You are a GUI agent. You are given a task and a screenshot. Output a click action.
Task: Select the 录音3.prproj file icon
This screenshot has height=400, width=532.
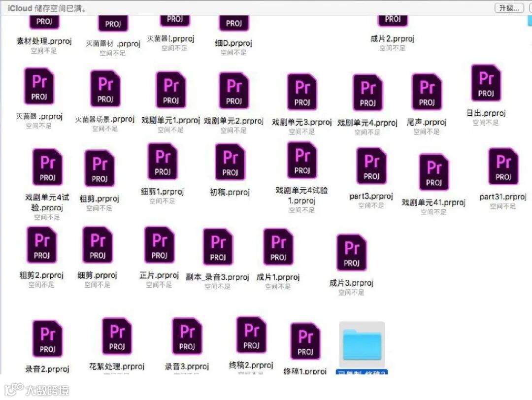[187, 336]
